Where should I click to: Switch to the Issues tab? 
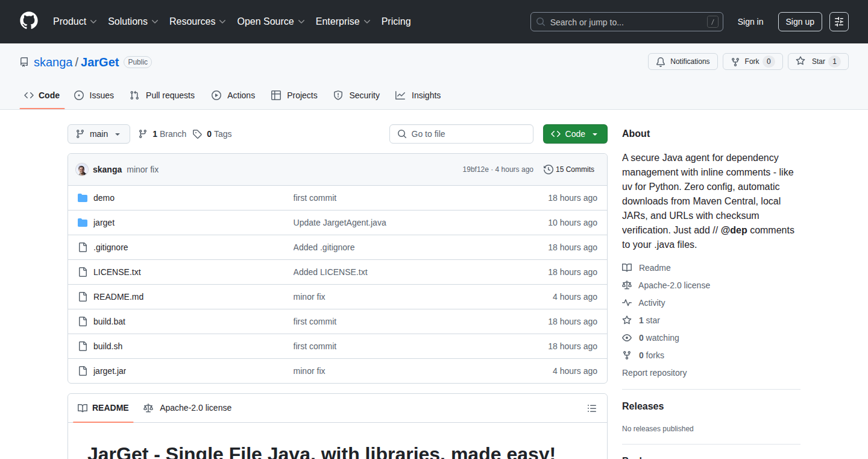pyautogui.click(x=94, y=95)
